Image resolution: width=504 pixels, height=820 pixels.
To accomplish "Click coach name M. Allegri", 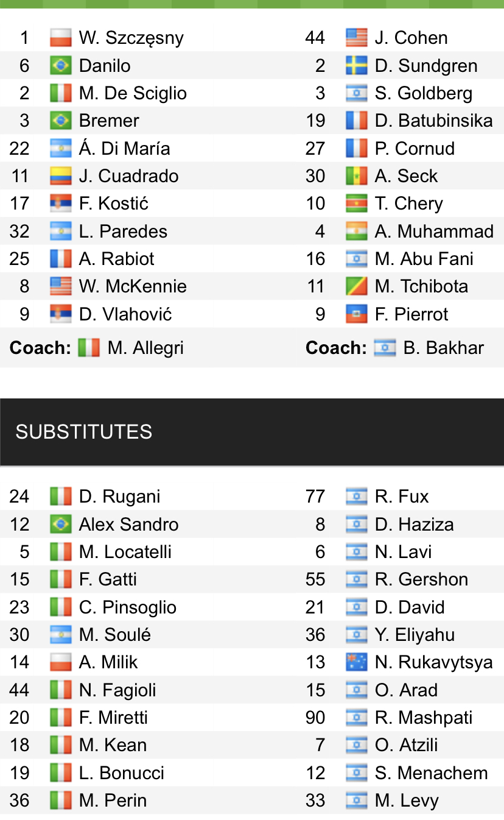I will pyautogui.click(x=145, y=348).
